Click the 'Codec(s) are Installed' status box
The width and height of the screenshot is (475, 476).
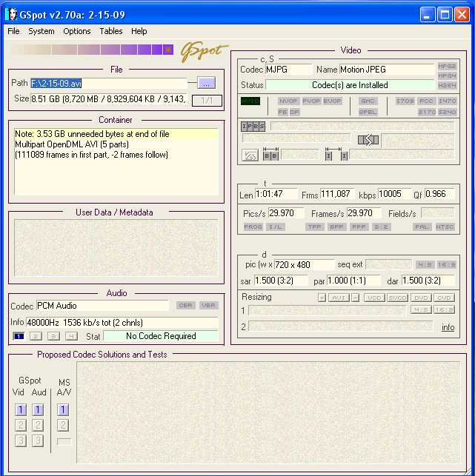(x=350, y=85)
